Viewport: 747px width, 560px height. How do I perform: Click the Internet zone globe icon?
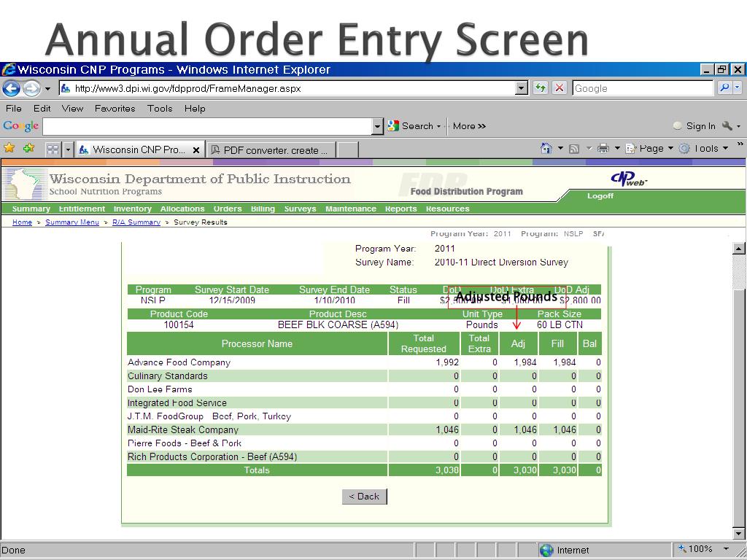[546, 550]
